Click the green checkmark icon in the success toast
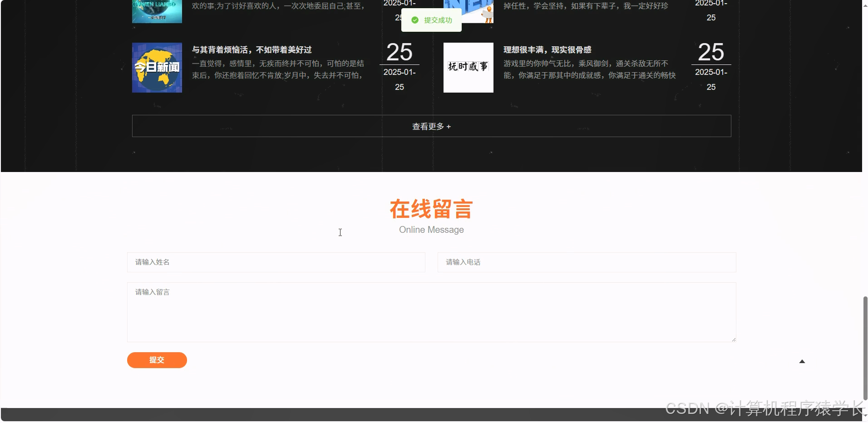 coord(414,20)
